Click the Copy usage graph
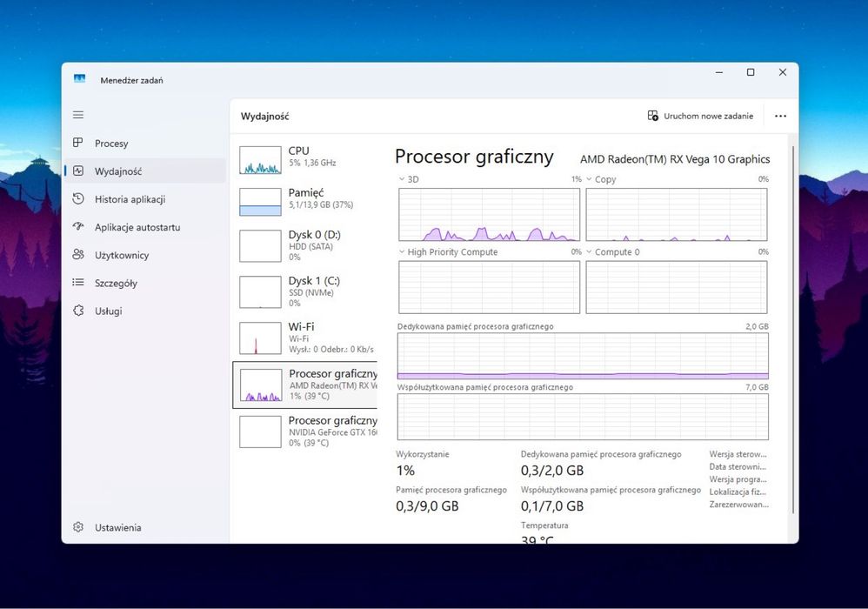The width and height of the screenshot is (868, 609). (677, 215)
